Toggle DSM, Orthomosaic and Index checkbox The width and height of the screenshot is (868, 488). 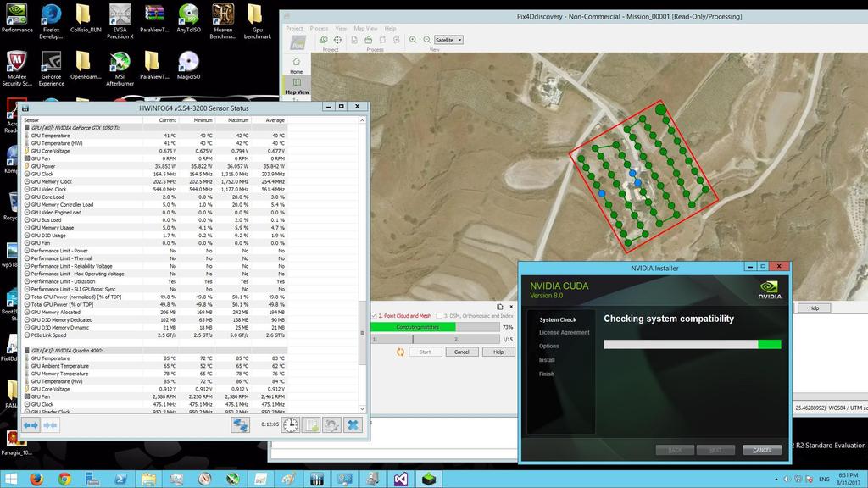(x=440, y=315)
